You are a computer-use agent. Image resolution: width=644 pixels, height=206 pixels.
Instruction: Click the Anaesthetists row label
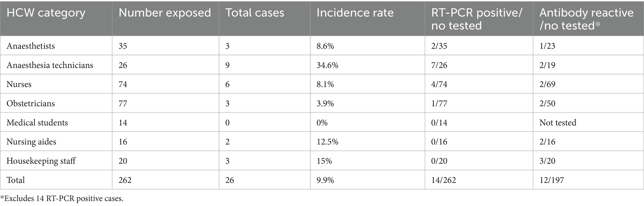point(31,46)
